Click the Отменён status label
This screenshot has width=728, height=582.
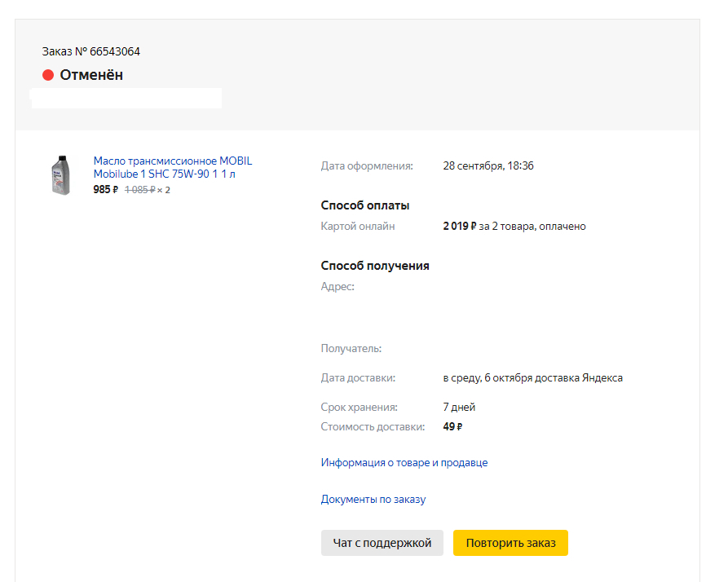(x=91, y=75)
